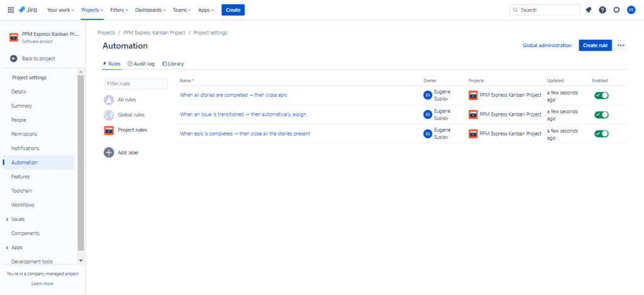Click Projects in the breadcrumb
This screenshot has width=644, height=295.
click(x=106, y=33)
